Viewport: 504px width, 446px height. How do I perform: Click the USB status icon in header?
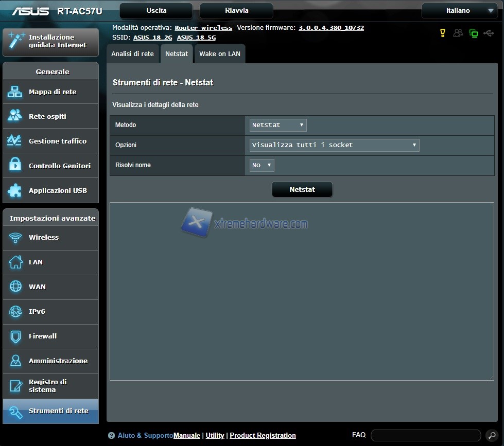(x=488, y=33)
